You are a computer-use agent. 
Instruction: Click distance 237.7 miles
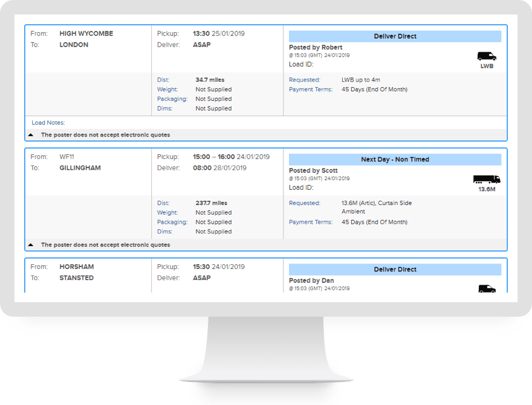[x=212, y=203]
